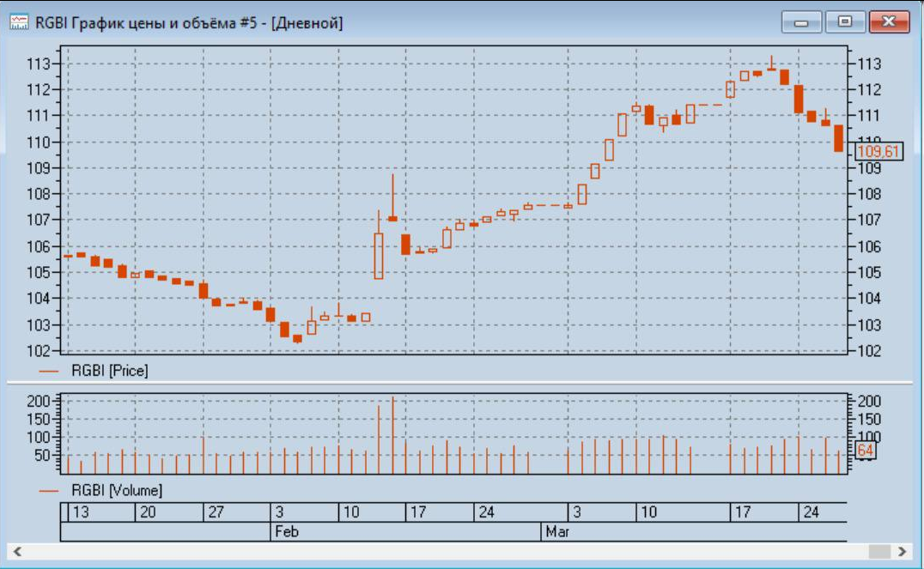Click date 27 on time axis
Viewport: 924px width, 569px height.
[x=216, y=511]
